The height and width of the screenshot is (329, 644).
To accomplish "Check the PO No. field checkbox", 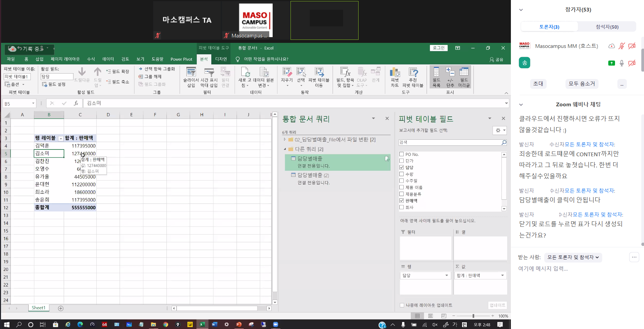I will click(x=402, y=154).
